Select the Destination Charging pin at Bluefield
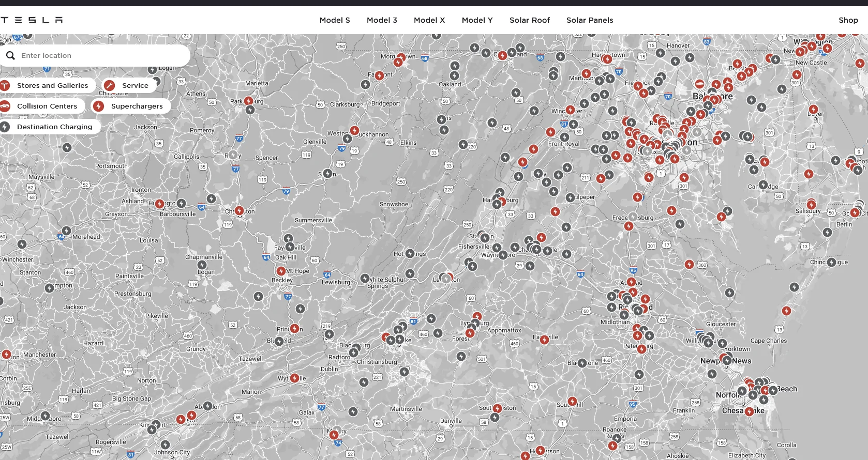This screenshot has height=460, width=868. click(x=279, y=341)
